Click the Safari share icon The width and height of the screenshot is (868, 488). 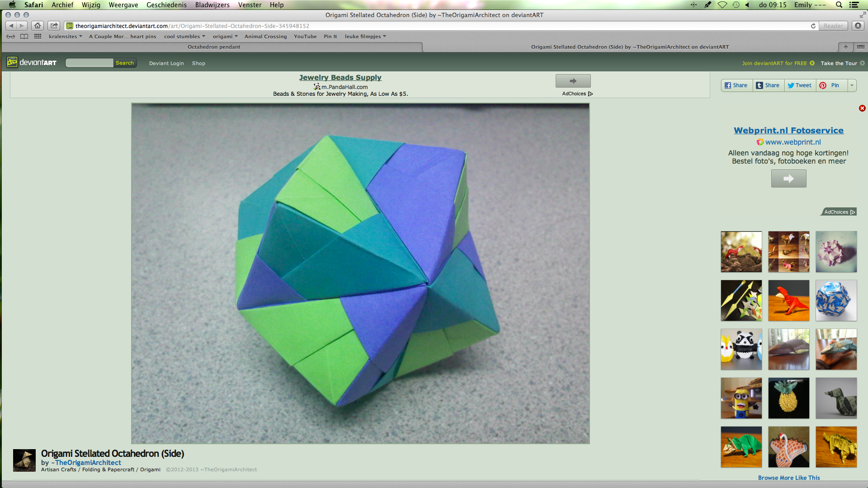[54, 26]
